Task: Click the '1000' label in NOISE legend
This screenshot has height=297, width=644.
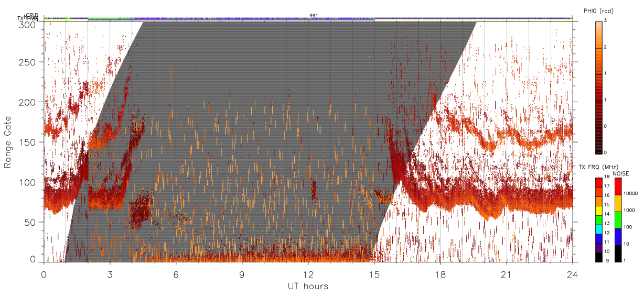Action: click(629, 211)
